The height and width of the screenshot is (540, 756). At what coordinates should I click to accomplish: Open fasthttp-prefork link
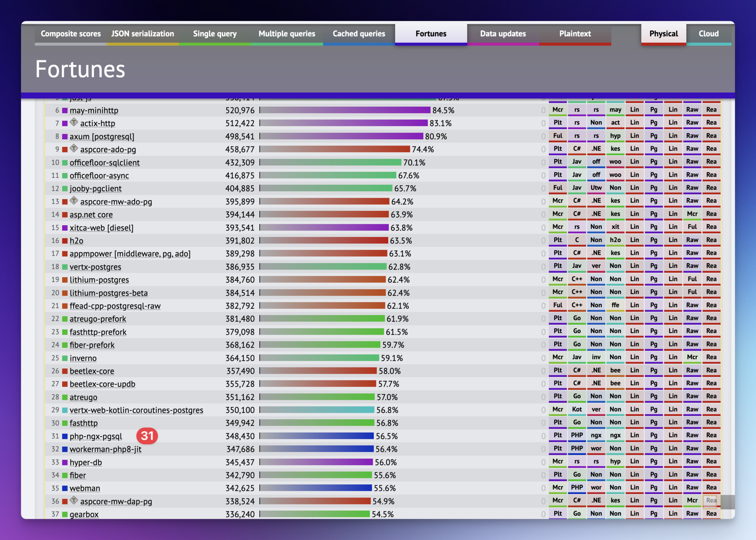click(x=98, y=332)
